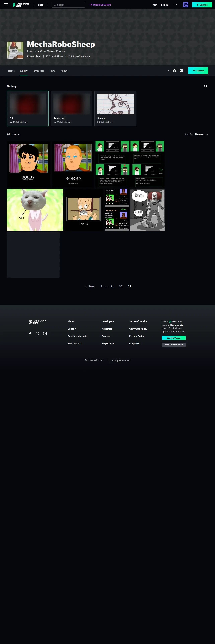Open the Team link in footer
215x644 pixels.
[173, 322]
